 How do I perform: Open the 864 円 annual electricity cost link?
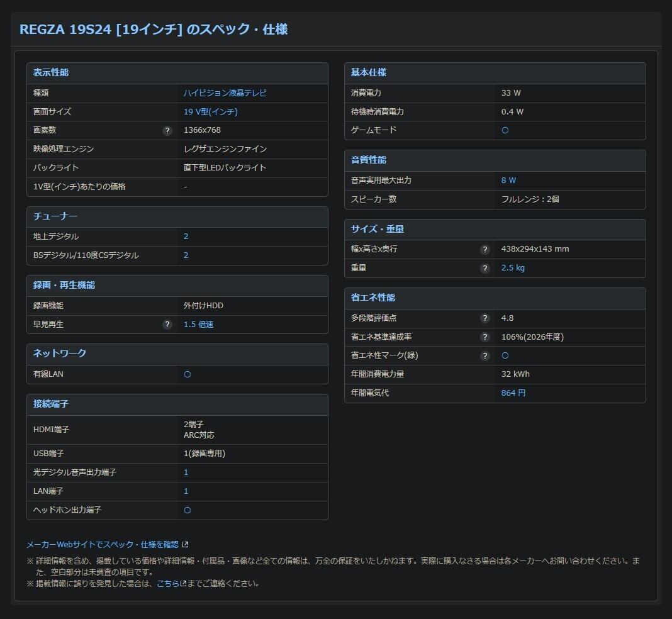(x=513, y=393)
